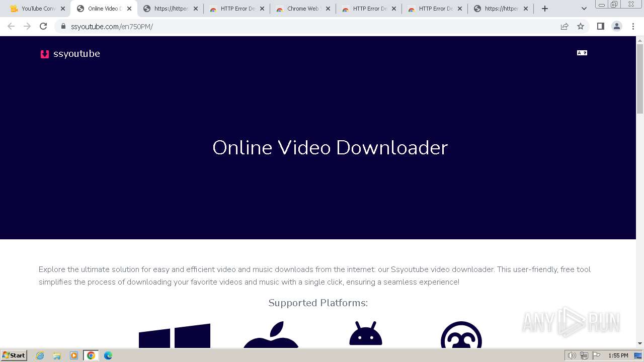This screenshot has height=362, width=644.
Task: Open Microsoft Edge from taskbar
Action: click(x=108, y=355)
